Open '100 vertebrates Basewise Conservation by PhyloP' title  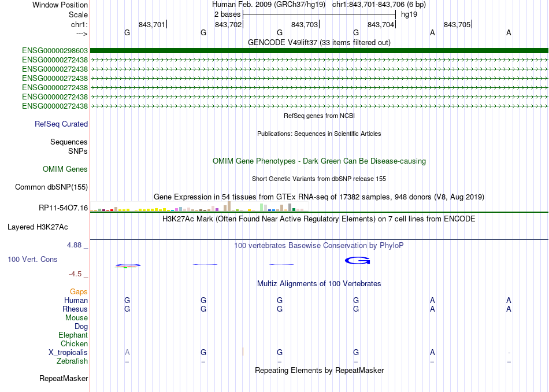319,246
